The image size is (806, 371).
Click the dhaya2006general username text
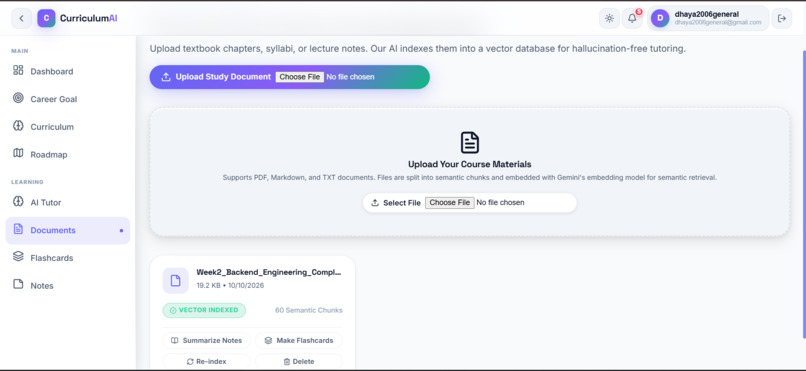707,14
